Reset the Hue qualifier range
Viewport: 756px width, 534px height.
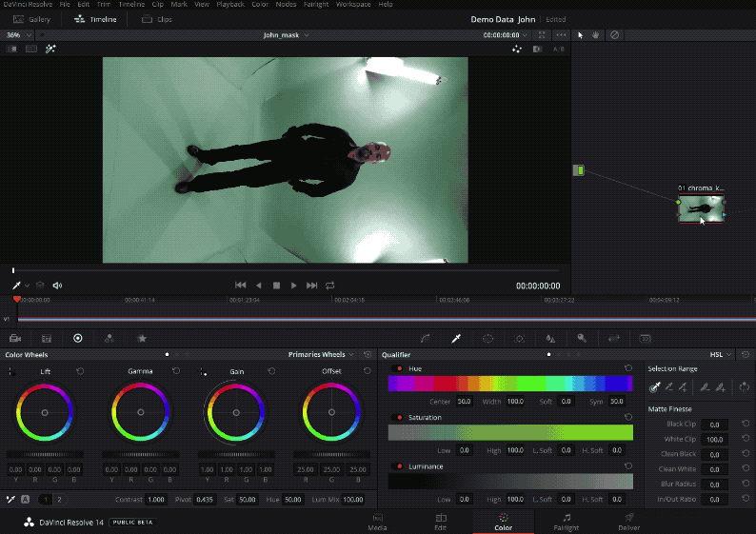click(628, 368)
